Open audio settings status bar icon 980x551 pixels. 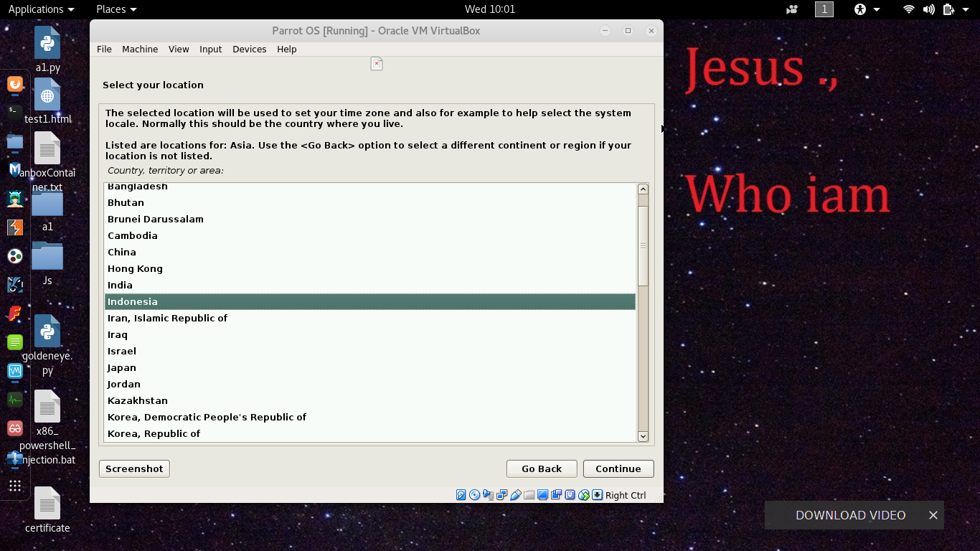[488, 495]
